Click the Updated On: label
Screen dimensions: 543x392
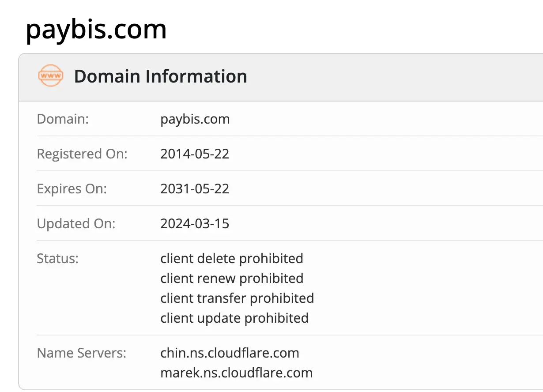[76, 223]
